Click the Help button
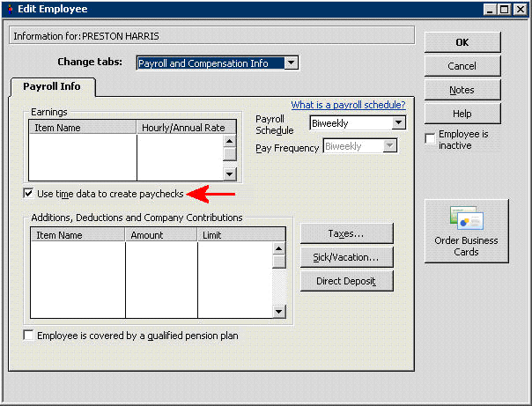 coord(462,114)
